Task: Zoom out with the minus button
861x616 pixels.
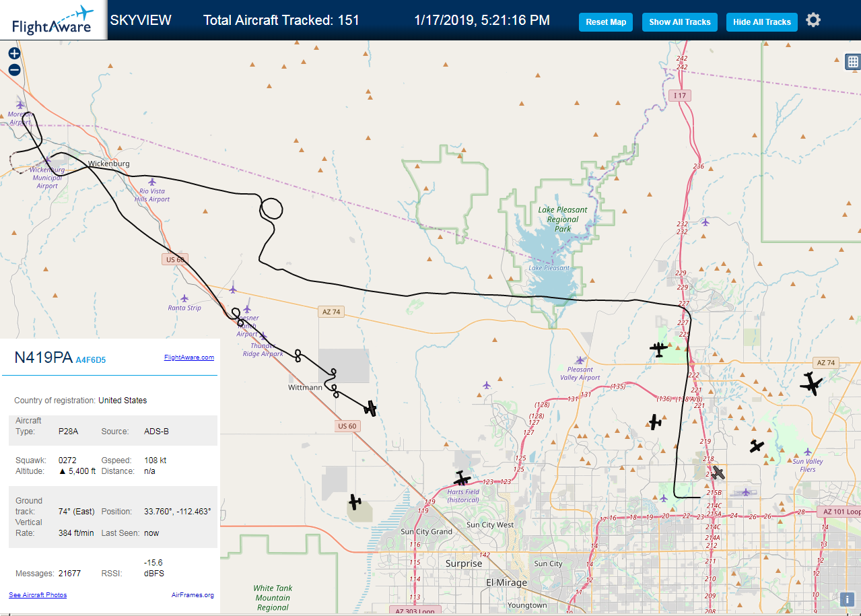Action: 14,70
